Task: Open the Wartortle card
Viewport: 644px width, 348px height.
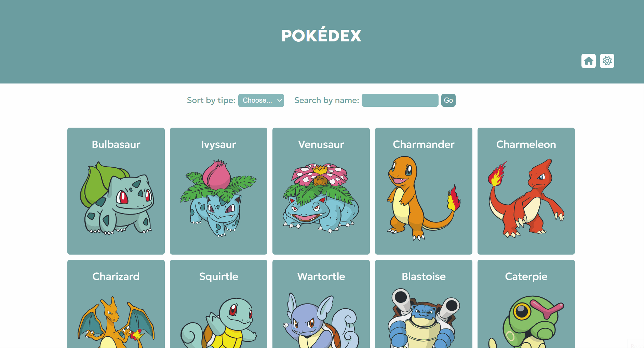Action: click(x=321, y=304)
